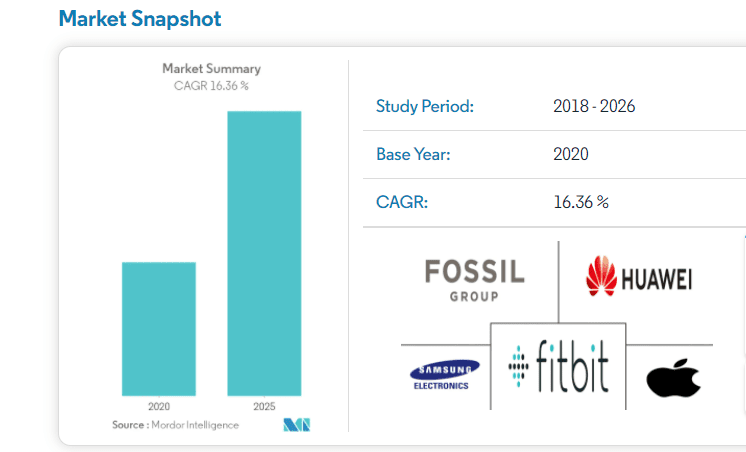This screenshot has height=452, width=746.
Task: Click the Base Year value 2020
Action: pyautogui.click(x=570, y=154)
